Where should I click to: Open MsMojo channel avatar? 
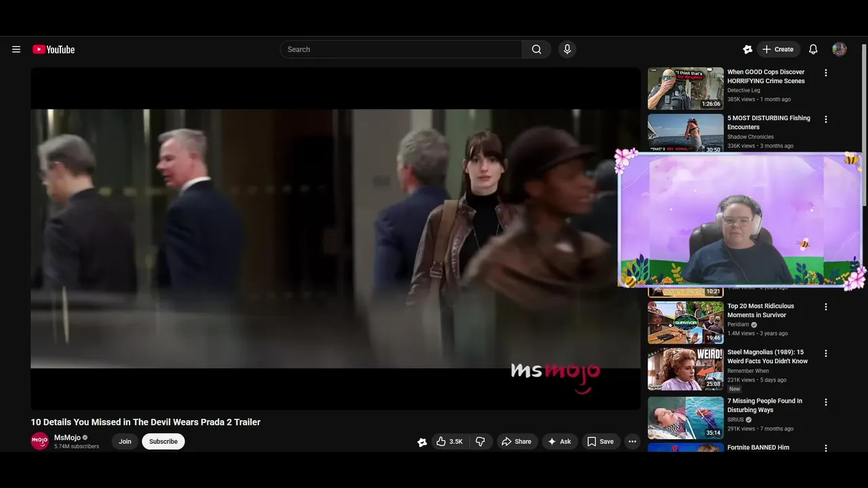point(40,441)
